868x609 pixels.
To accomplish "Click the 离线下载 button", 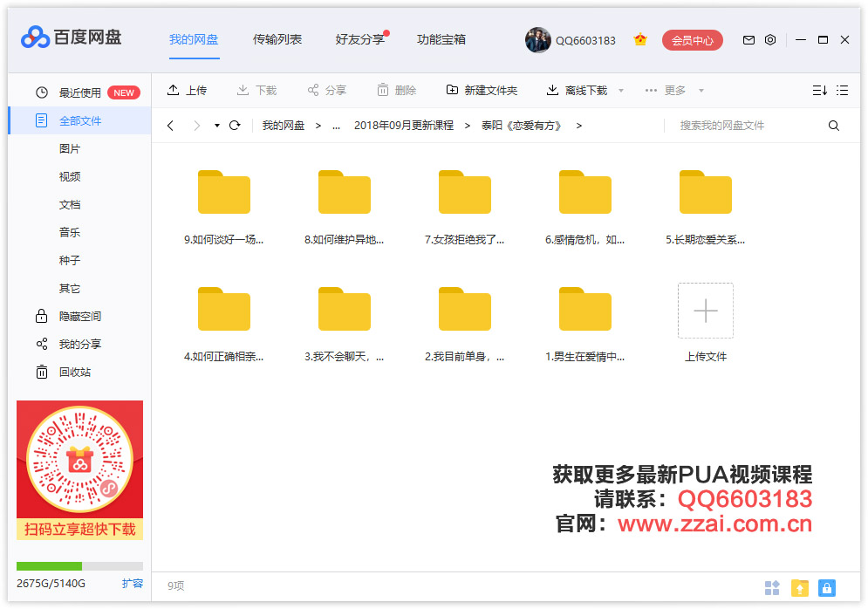I will [x=577, y=90].
